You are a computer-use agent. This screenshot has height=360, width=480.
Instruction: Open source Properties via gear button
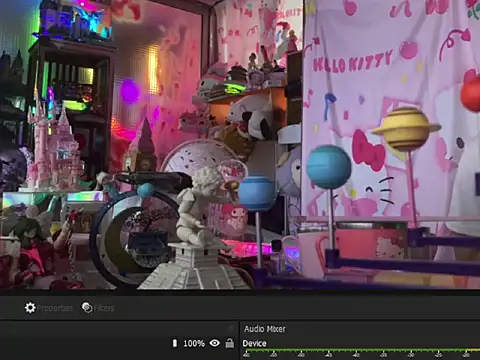(49, 308)
